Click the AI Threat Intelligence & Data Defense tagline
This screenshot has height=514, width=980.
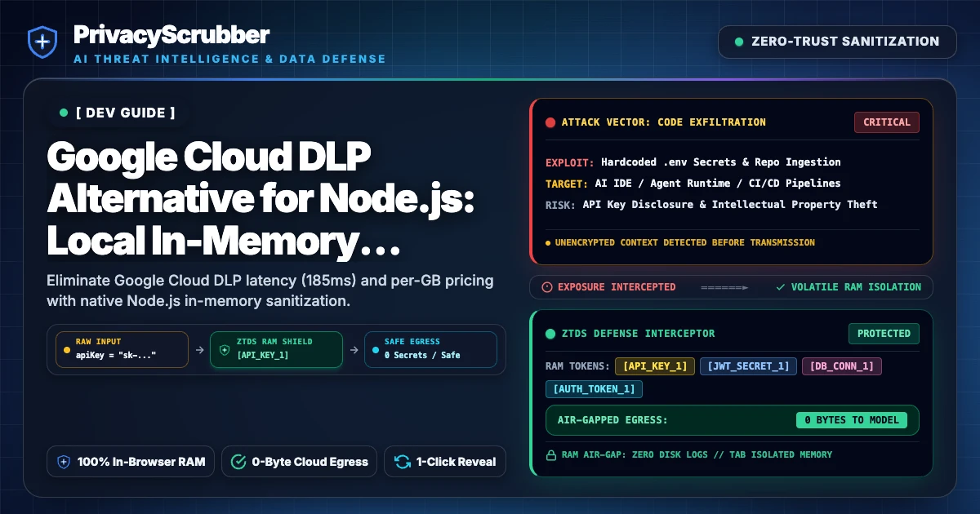click(x=229, y=59)
